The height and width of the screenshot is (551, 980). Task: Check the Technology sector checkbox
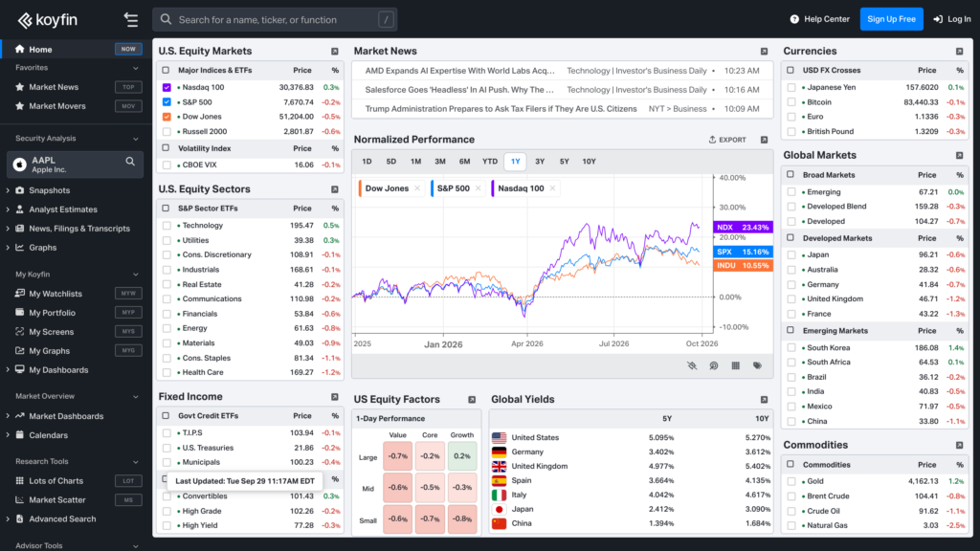pyautogui.click(x=167, y=226)
